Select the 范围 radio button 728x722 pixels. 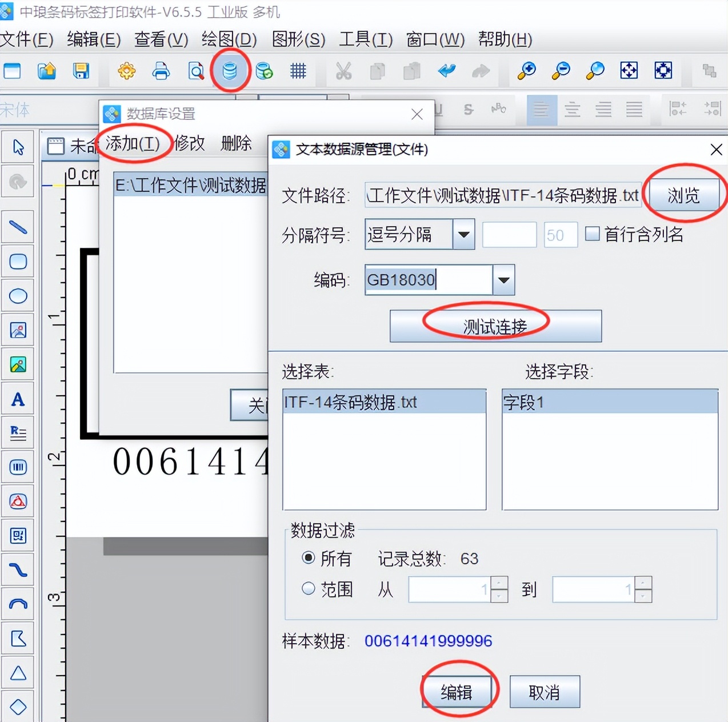[309, 588]
